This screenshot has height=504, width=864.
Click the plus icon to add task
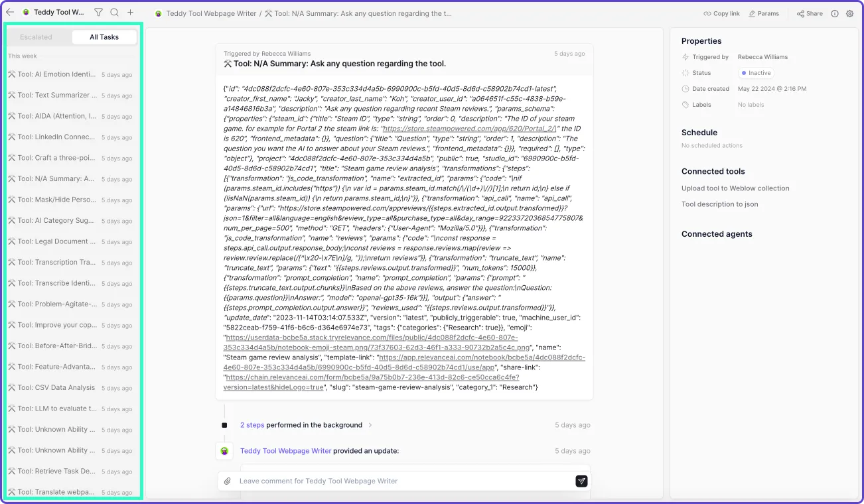pos(130,12)
